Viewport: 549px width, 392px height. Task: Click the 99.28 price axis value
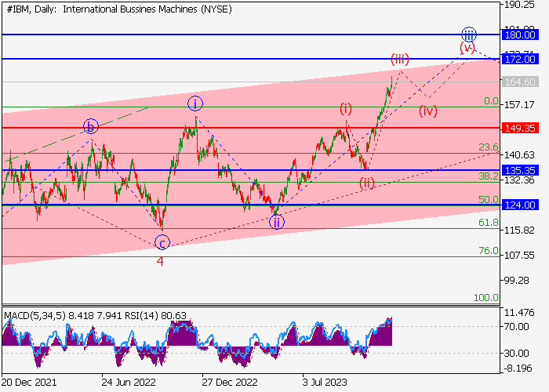tap(517, 281)
